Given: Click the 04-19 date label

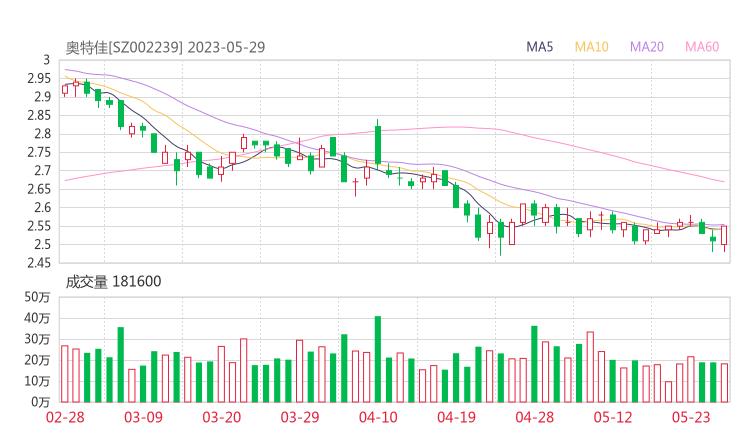Looking at the screenshot, I should 456,417.
